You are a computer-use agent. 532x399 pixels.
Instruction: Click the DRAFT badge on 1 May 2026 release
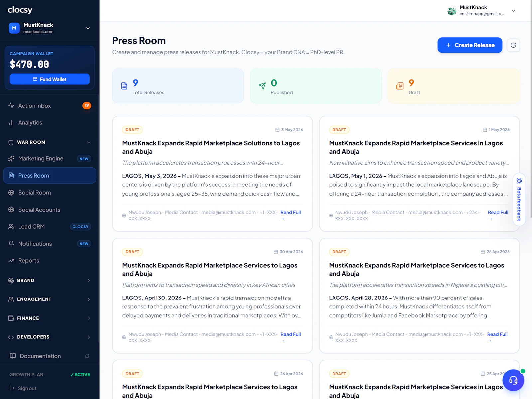(x=339, y=130)
